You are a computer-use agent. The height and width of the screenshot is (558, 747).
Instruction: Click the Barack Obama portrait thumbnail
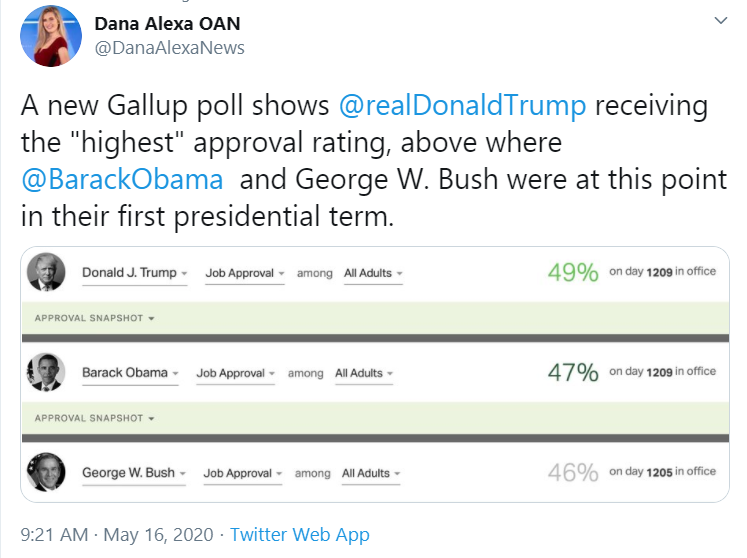[46, 372]
